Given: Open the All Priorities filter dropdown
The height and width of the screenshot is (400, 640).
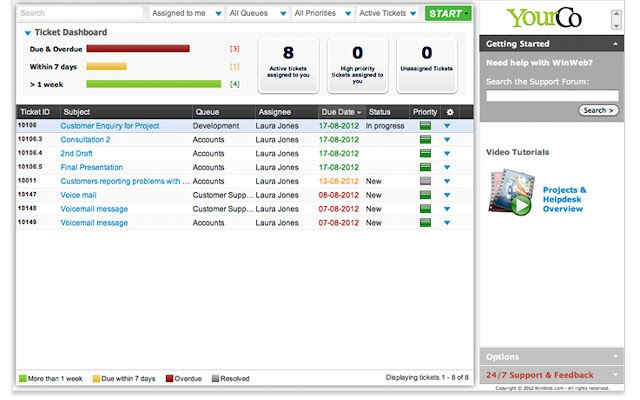Looking at the screenshot, I should point(322,14).
